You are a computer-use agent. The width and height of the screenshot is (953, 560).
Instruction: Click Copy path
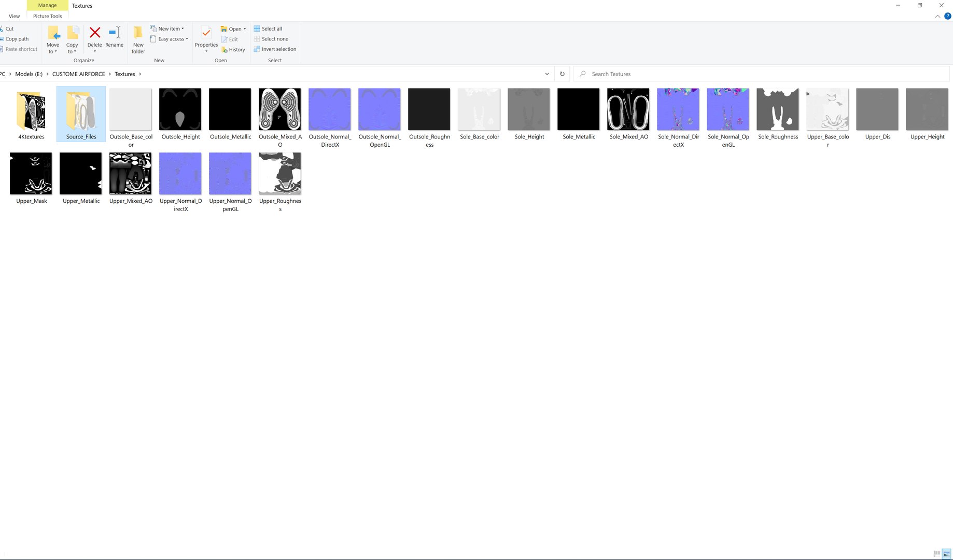[15, 39]
